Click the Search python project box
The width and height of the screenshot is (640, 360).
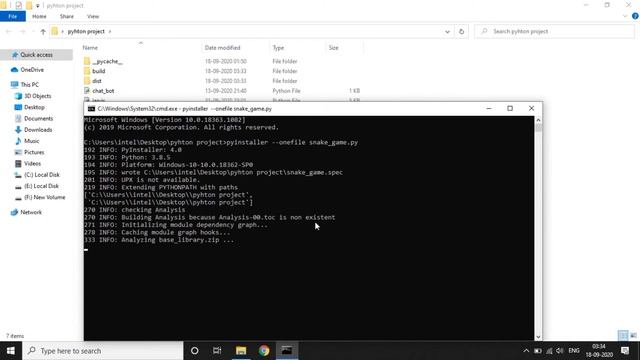(554, 31)
